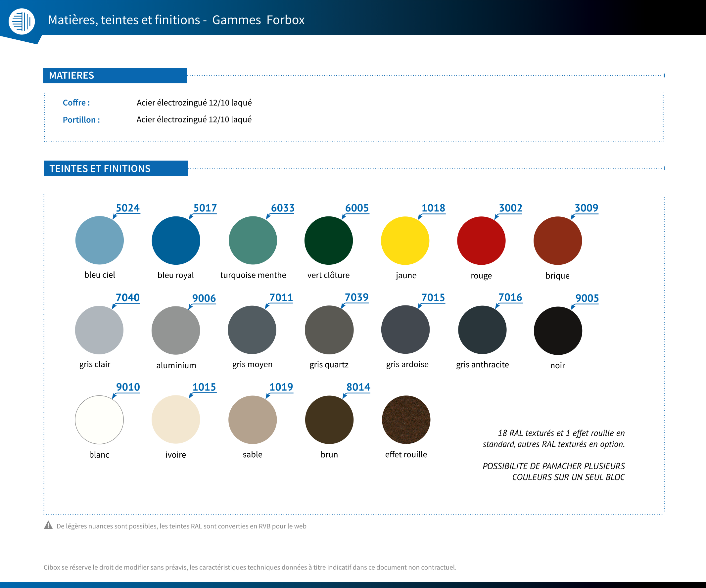Click RAL code 9005
Screen dimensions: 706x588
pos(587,298)
